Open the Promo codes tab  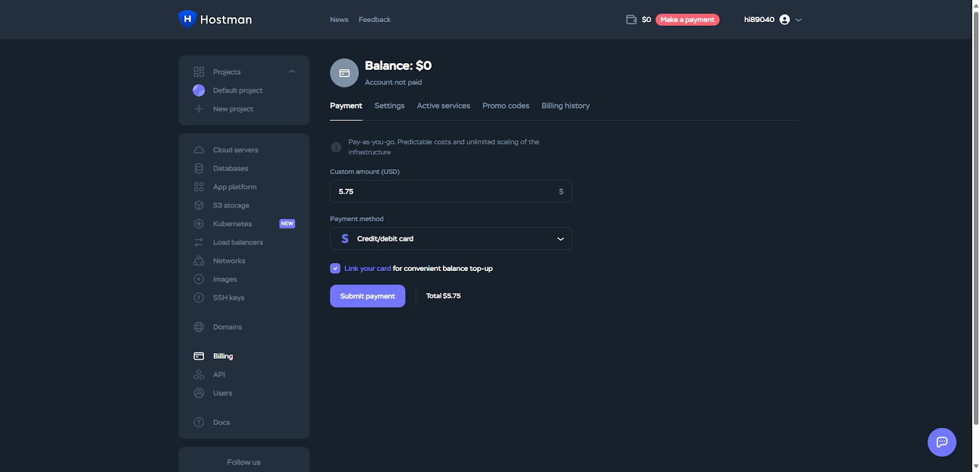pos(506,106)
